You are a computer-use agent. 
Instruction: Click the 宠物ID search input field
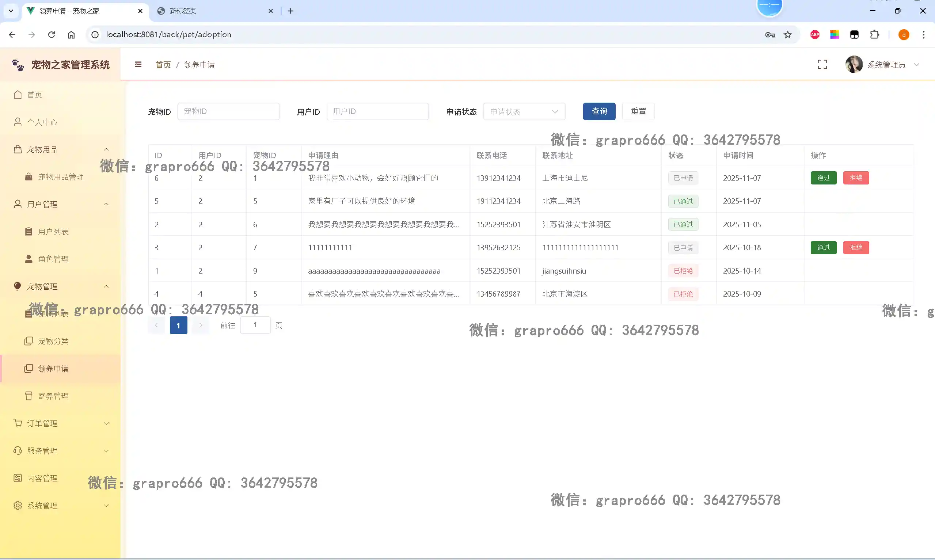pyautogui.click(x=228, y=111)
